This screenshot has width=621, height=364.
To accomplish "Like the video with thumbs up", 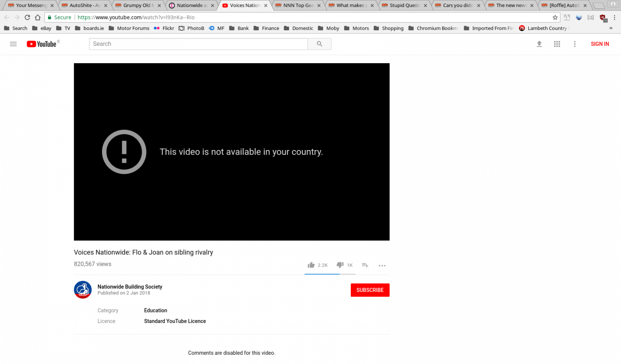I will point(311,265).
